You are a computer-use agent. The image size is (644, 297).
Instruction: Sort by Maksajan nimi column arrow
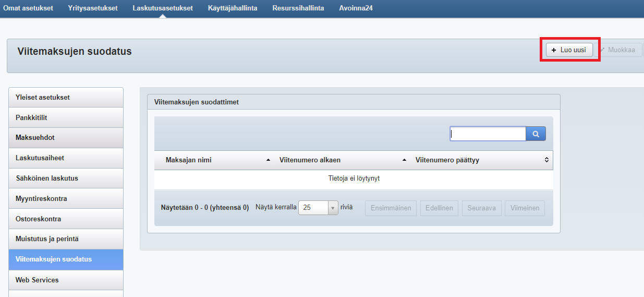[268, 160]
